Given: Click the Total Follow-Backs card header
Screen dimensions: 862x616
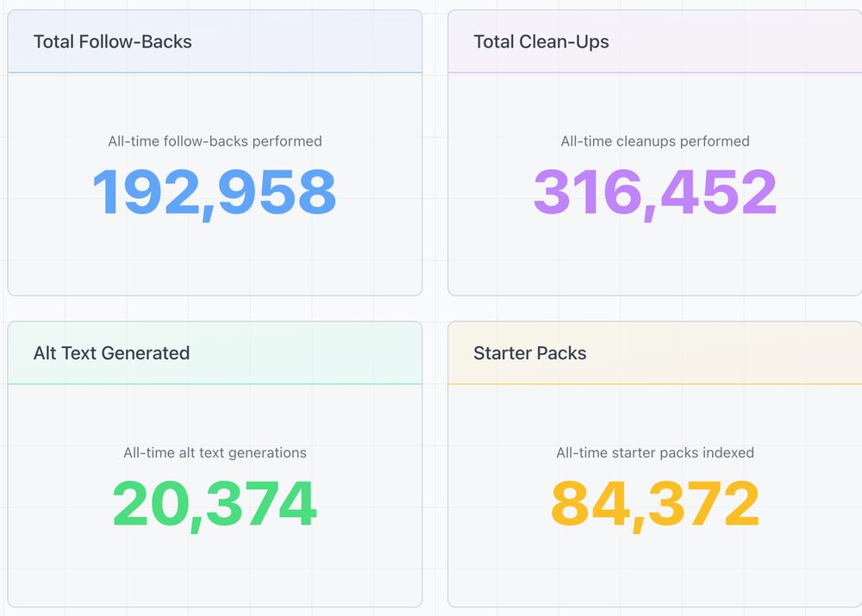Looking at the screenshot, I should click(111, 40).
